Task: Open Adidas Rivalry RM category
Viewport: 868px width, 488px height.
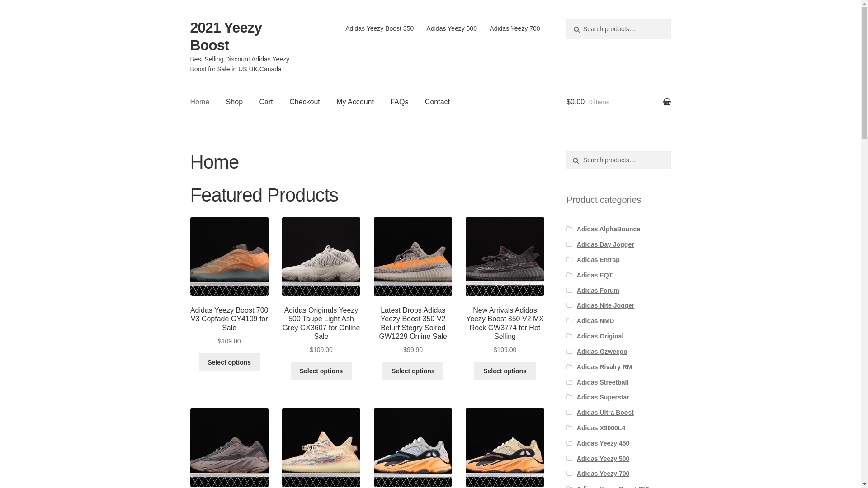Action: 604,367
